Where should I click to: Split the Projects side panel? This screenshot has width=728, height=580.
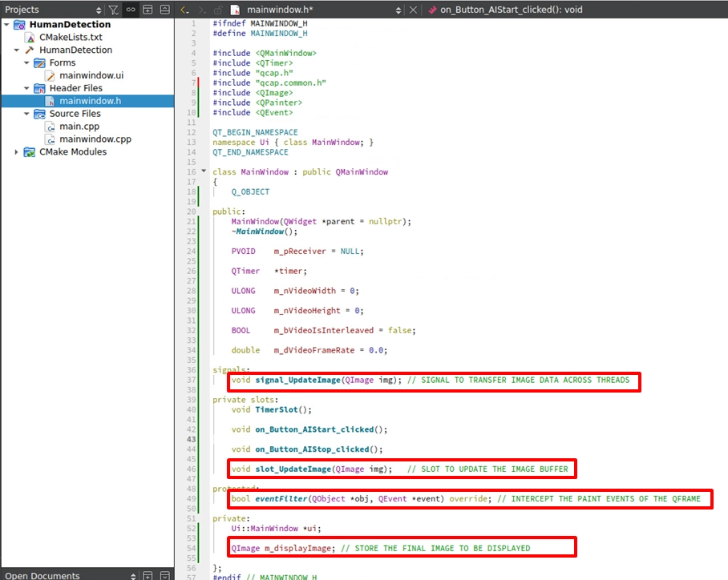point(148,10)
